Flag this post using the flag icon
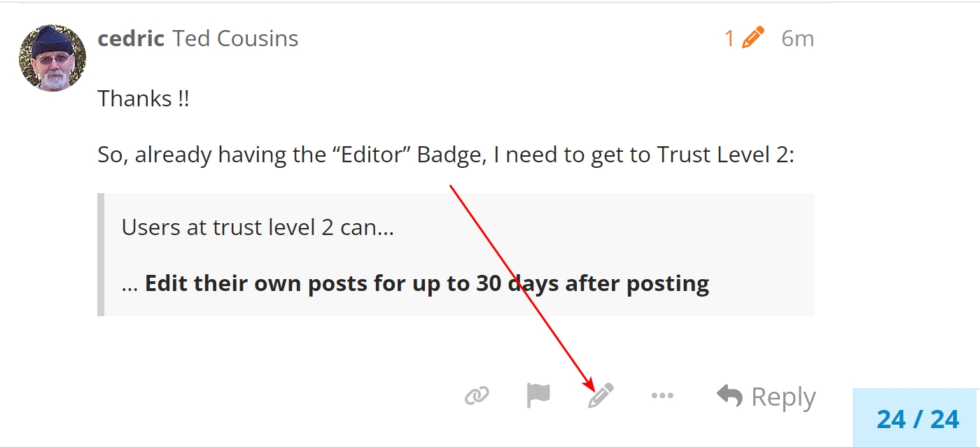 [538, 397]
